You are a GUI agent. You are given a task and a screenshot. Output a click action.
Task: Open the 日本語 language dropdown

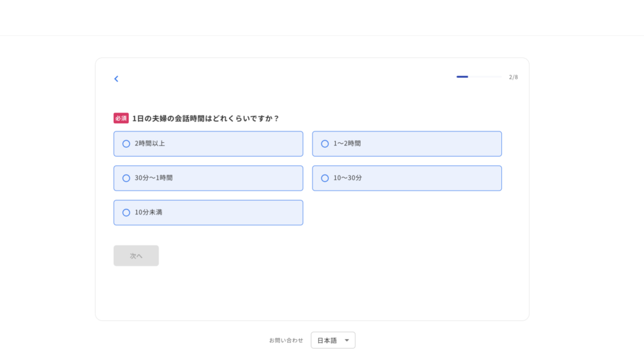[333, 340]
